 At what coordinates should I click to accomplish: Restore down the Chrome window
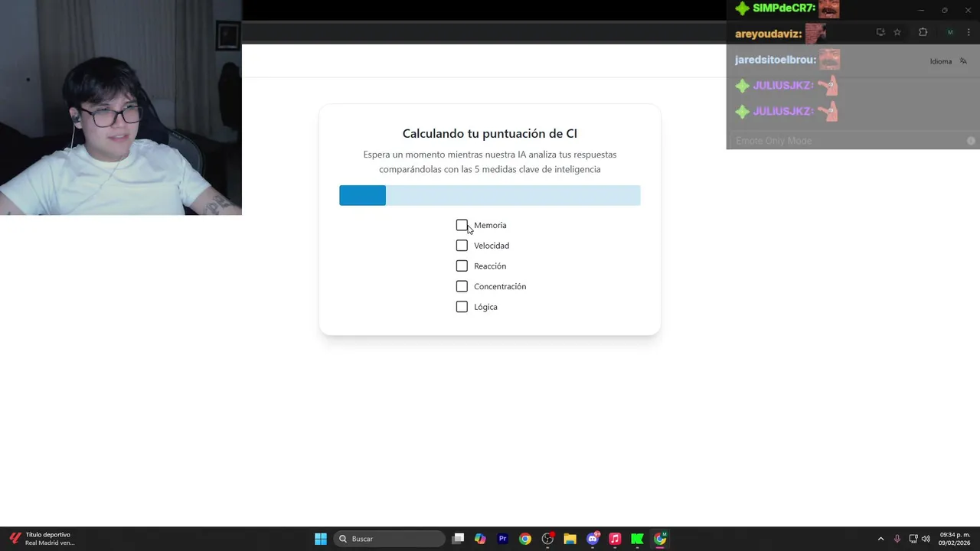[x=945, y=10]
